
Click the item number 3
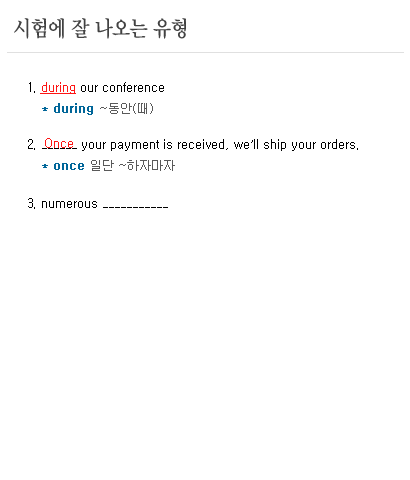(32, 203)
